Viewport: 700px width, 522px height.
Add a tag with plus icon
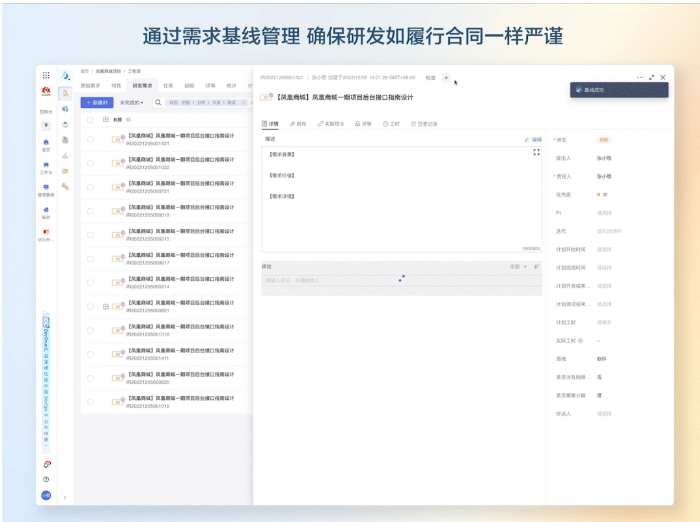446,78
